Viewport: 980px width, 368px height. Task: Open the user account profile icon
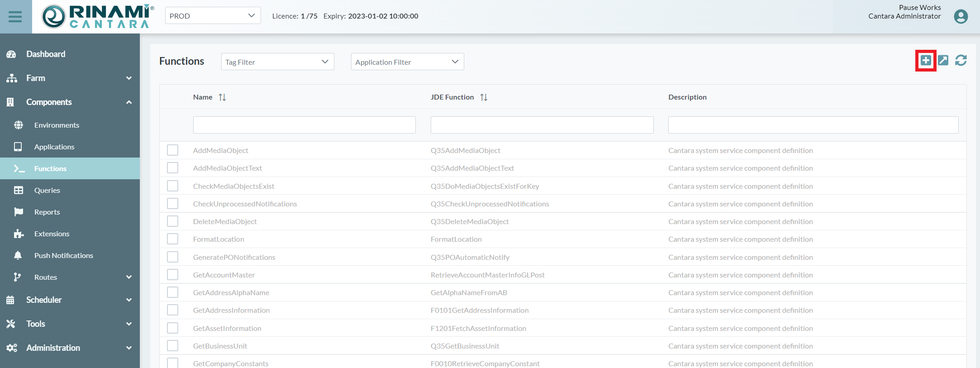(x=961, y=16)
